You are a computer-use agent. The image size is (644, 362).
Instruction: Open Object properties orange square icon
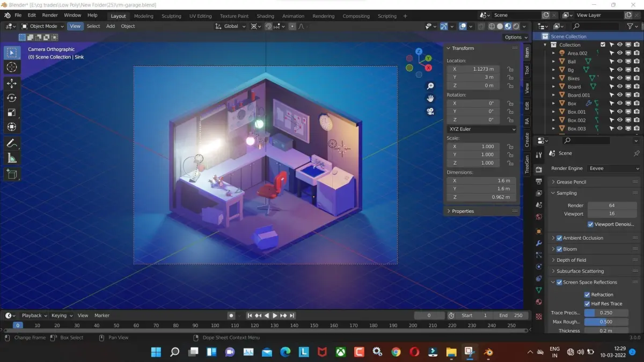pos(539,231)
